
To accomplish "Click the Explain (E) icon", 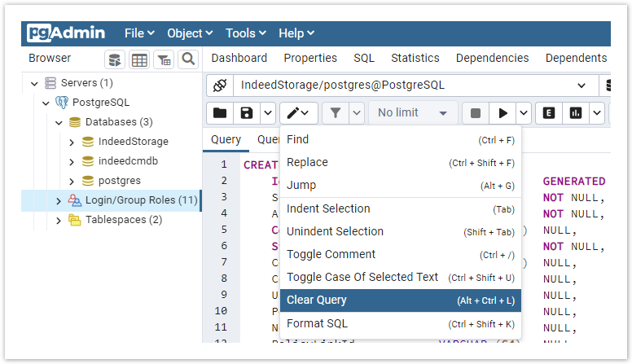I will tap(549, 113).
